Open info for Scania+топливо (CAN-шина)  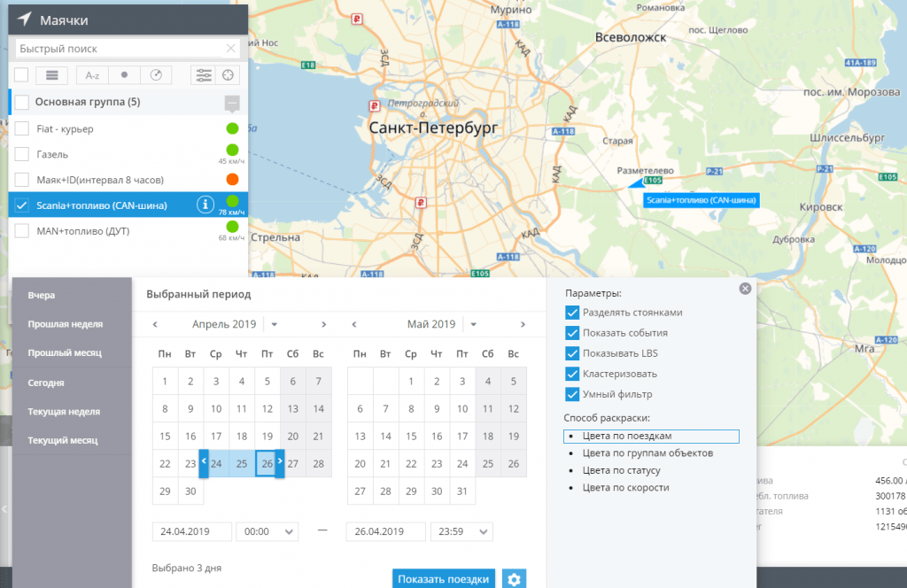click(x=205, y=205)
